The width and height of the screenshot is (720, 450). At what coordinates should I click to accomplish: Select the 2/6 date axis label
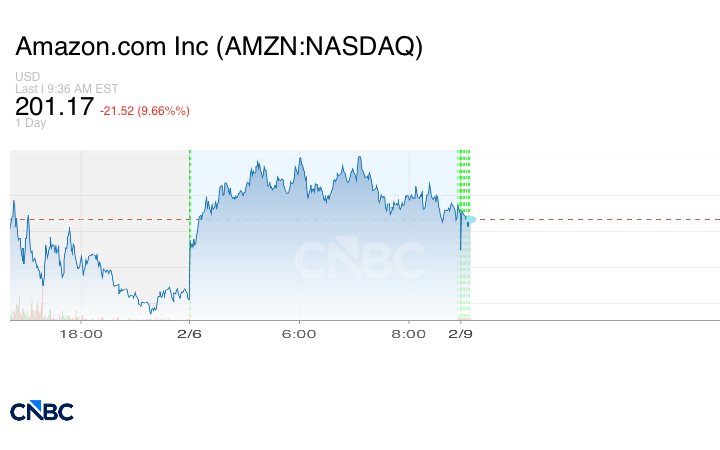click(190, 334)
